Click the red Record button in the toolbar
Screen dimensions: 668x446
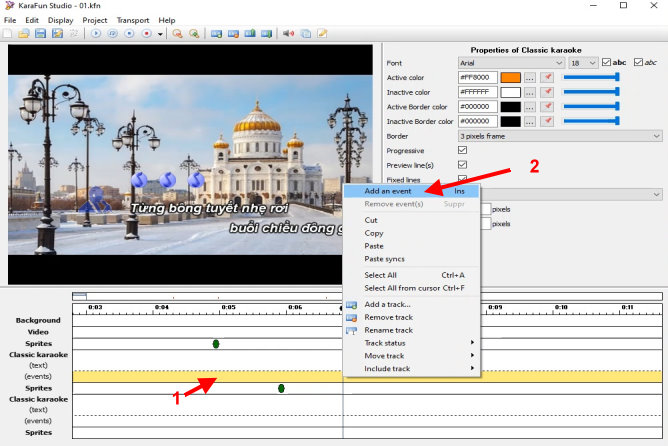coord(146,34)
